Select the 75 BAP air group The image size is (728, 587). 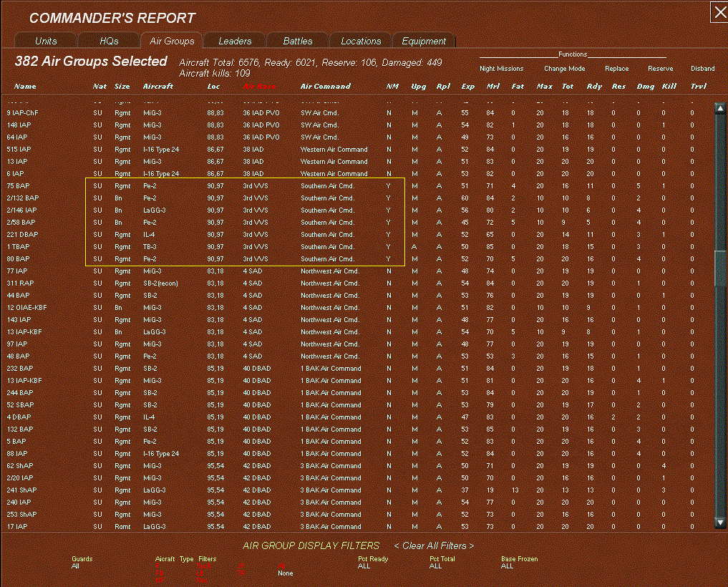(x=18, y=185)
